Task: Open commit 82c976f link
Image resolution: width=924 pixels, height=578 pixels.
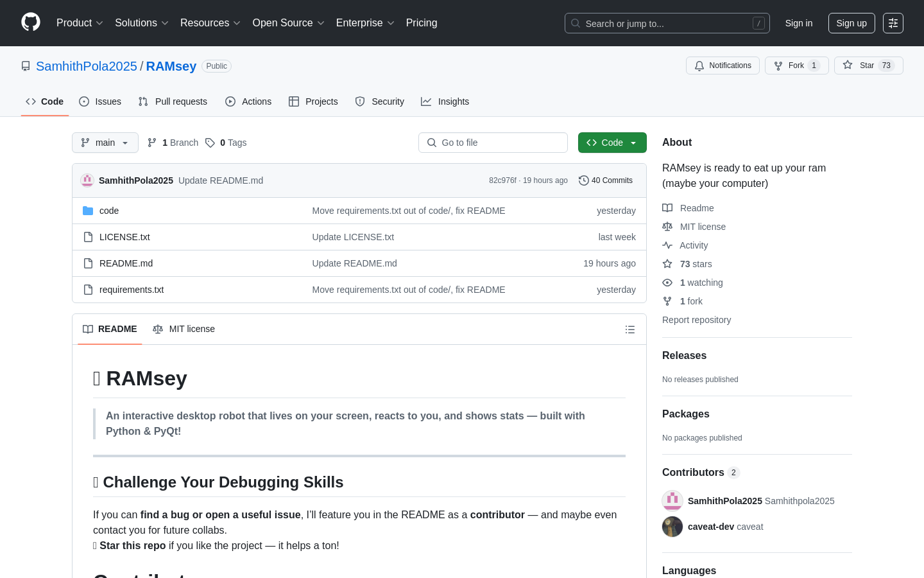Action: pos(502,180)
